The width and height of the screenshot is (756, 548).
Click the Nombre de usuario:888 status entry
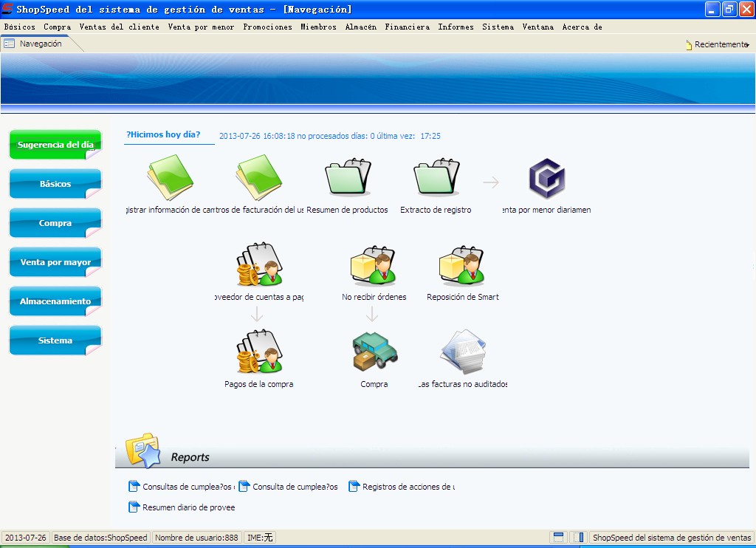coord(196,538)
